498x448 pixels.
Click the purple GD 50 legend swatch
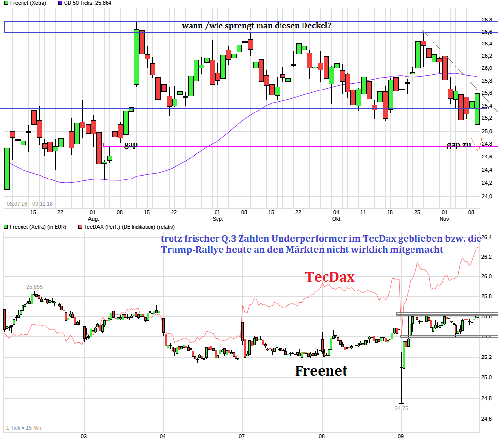pyautogui.click(x=60, y=3)
